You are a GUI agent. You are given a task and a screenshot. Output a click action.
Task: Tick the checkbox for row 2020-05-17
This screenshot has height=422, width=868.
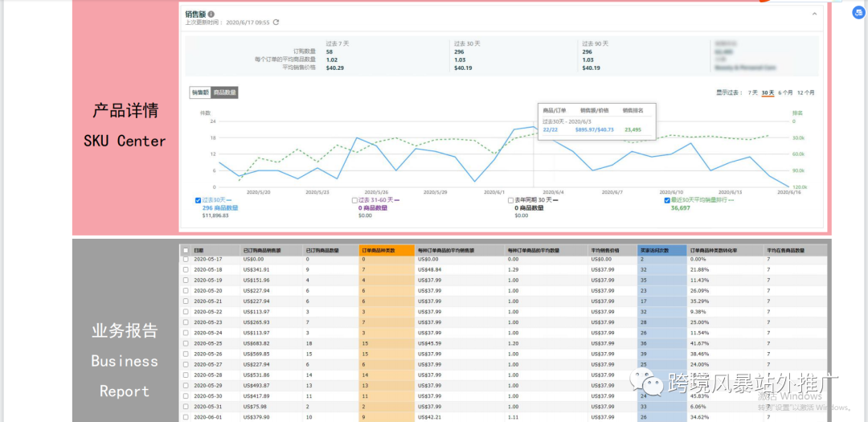click(x=186, y=259)
